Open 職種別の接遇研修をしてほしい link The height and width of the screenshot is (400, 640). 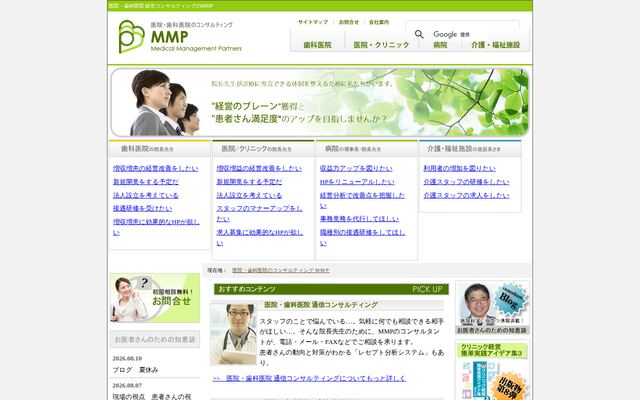[362, 238]
